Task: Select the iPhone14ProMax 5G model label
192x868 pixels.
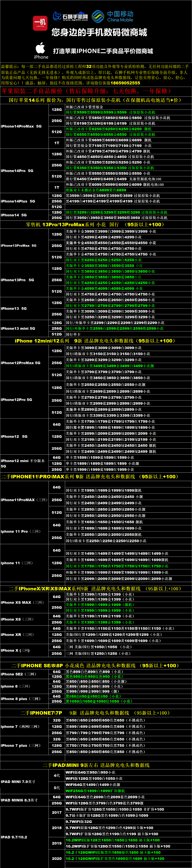Action: tap(21, 126)
